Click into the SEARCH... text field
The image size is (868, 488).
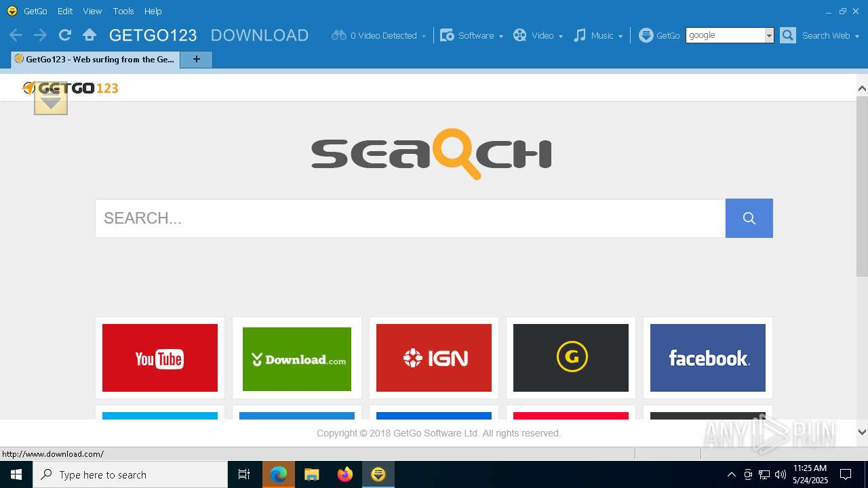(x=410, y=218)
